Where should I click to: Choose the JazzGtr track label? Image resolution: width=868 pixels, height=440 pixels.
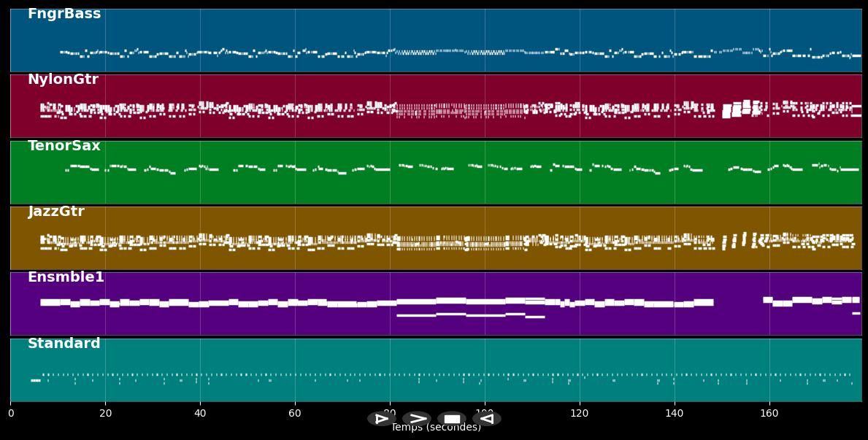click(x=56, y=212)
